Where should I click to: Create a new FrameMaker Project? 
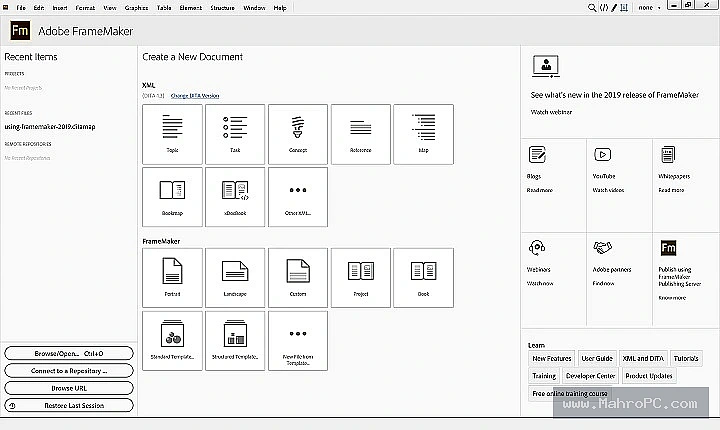[x=361, y=278]
